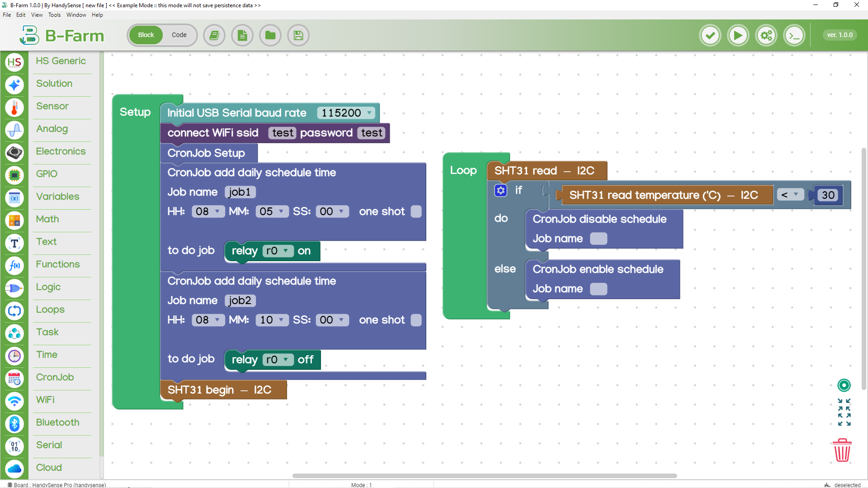Open the Tools menu
The width and height of the screenshot is (868, 488).
[54, 15]
